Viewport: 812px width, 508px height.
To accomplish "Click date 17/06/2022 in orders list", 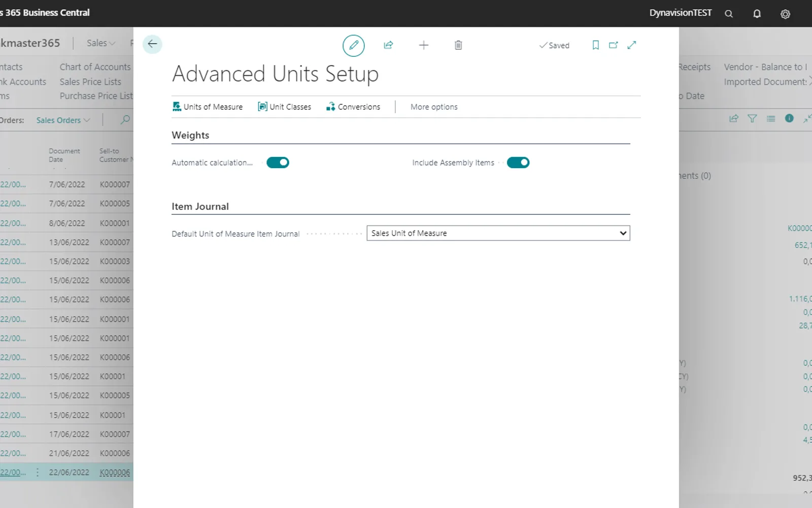I will point(69,434).
